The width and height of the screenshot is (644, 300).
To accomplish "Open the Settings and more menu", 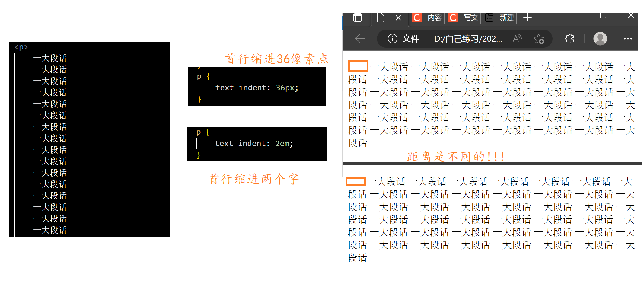I will [628, 39].
